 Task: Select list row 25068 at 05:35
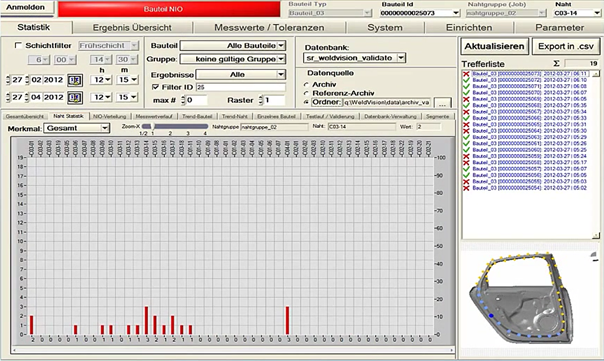point(530,106)
